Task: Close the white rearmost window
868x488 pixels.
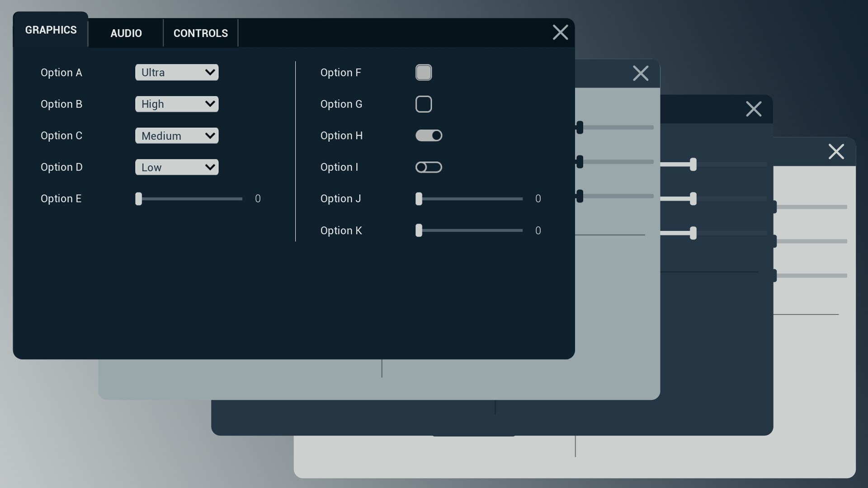Action: [x=836, y=152]
